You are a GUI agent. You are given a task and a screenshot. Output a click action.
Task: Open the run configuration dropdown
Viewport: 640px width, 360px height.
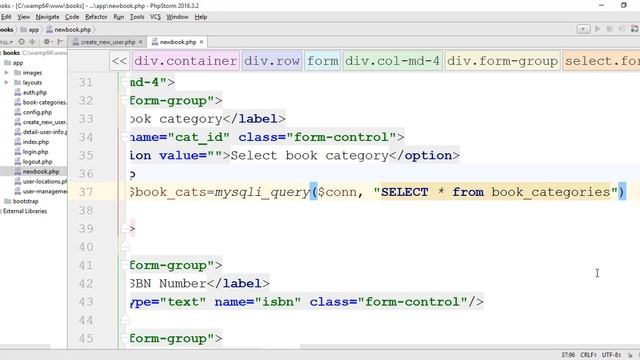pos(583,29)
